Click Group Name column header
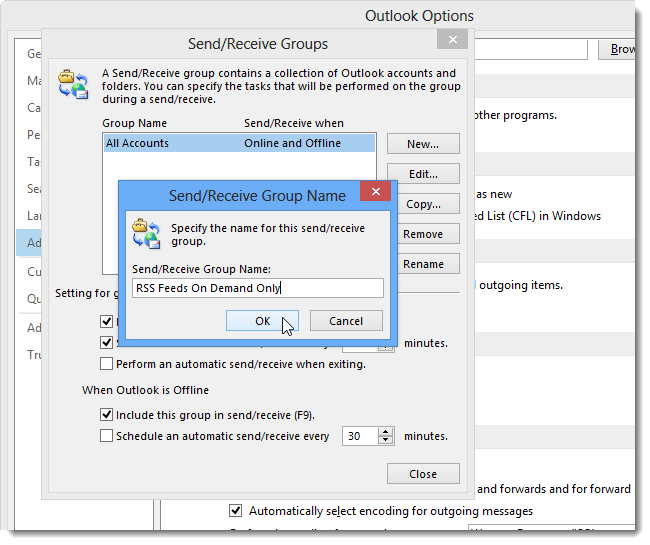Image resolution: width=650 pixels, height=545 pixels. click(134, 123)
